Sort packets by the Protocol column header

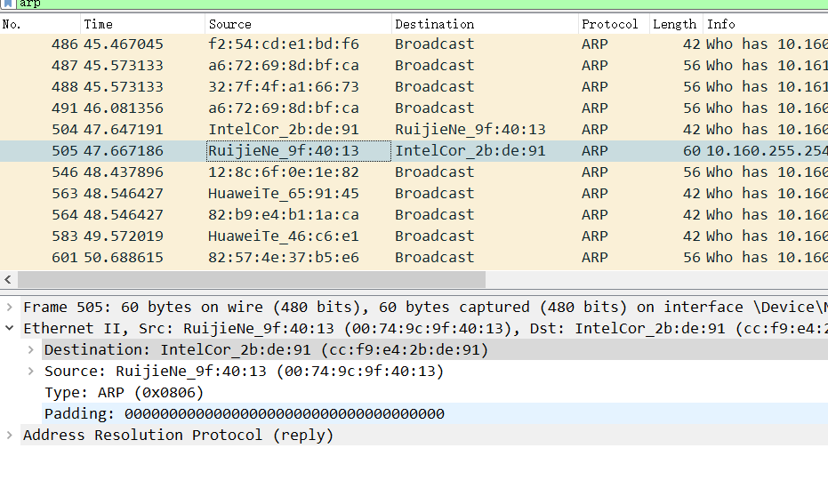click(614, 24)
